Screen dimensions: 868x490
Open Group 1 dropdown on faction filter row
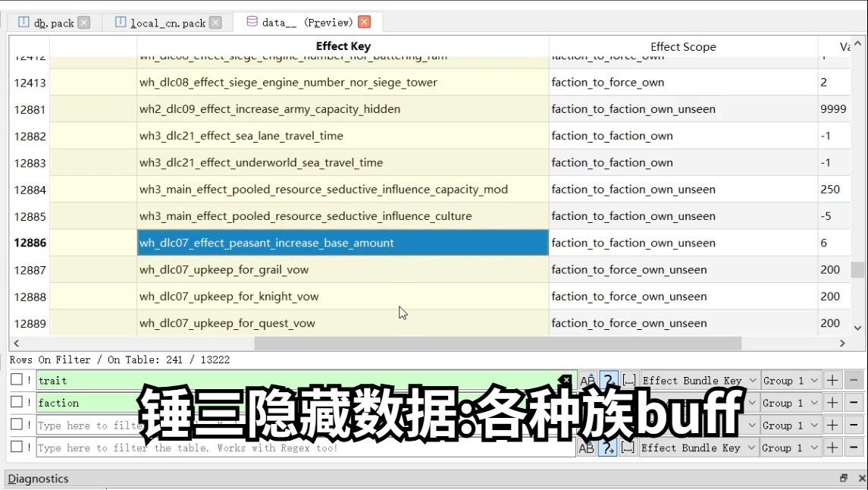791,403
